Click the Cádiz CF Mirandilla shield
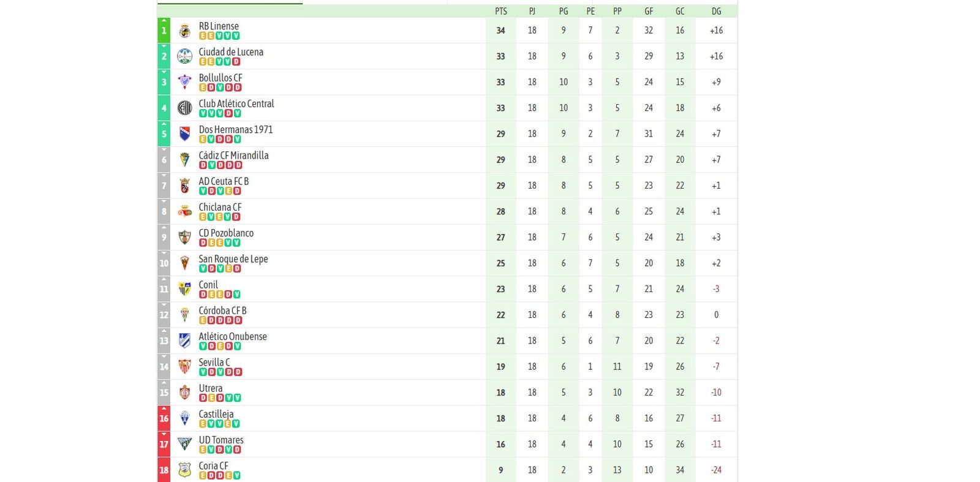 click(x=185, y=159)
